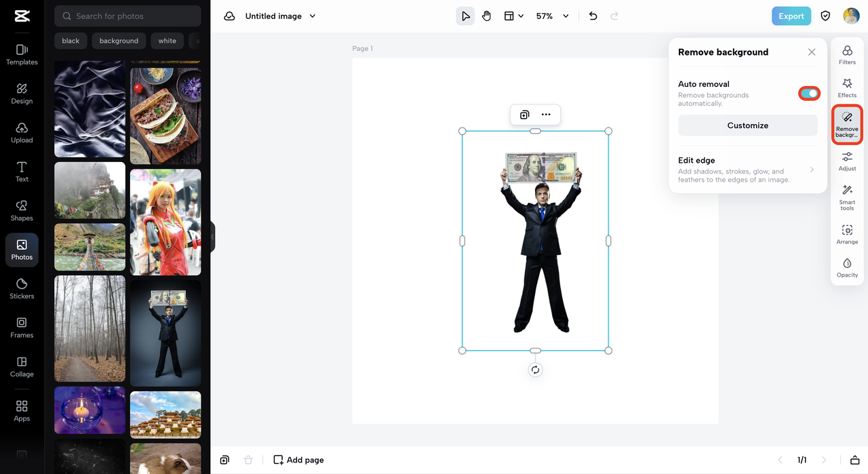Click the keyboard shortcuts icon
The height and width of the screenshot is (474, 868).
pos(22,454)
